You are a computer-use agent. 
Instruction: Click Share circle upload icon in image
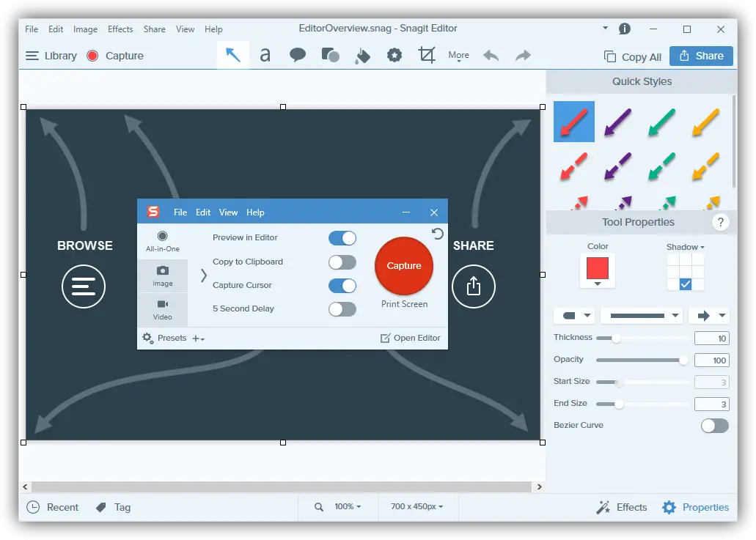[x=474, y=286]
